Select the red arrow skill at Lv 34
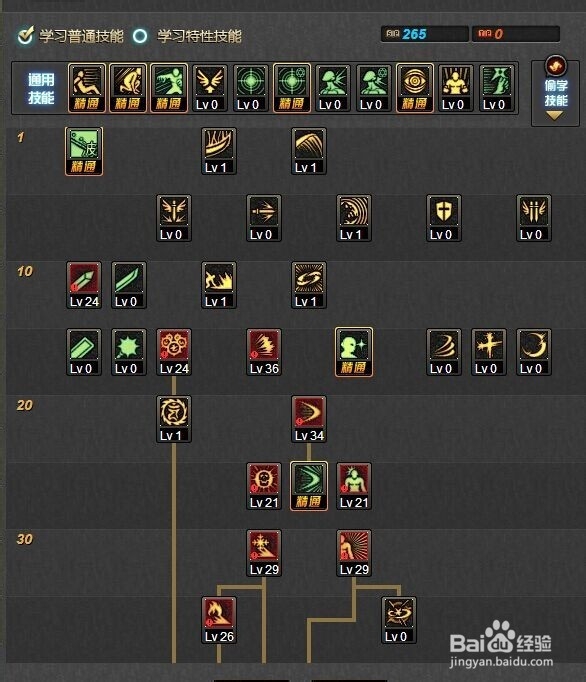 pyautogui.click(x=309, y=419)
